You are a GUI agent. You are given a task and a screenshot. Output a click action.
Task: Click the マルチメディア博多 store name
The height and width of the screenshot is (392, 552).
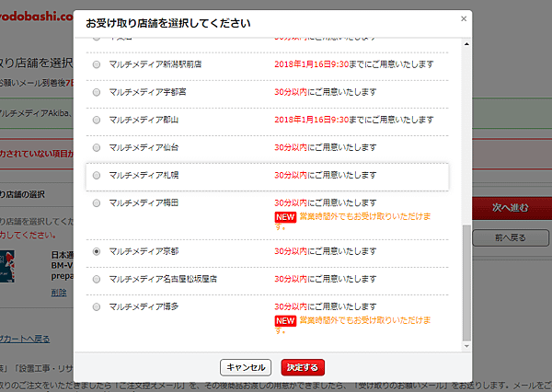pos(144,306)
